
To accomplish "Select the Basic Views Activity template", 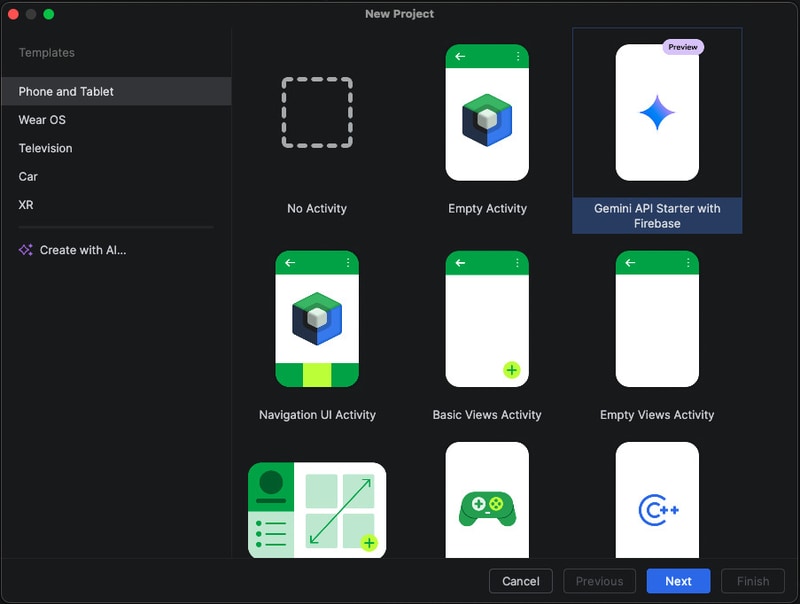I will [x=487, y=319].
